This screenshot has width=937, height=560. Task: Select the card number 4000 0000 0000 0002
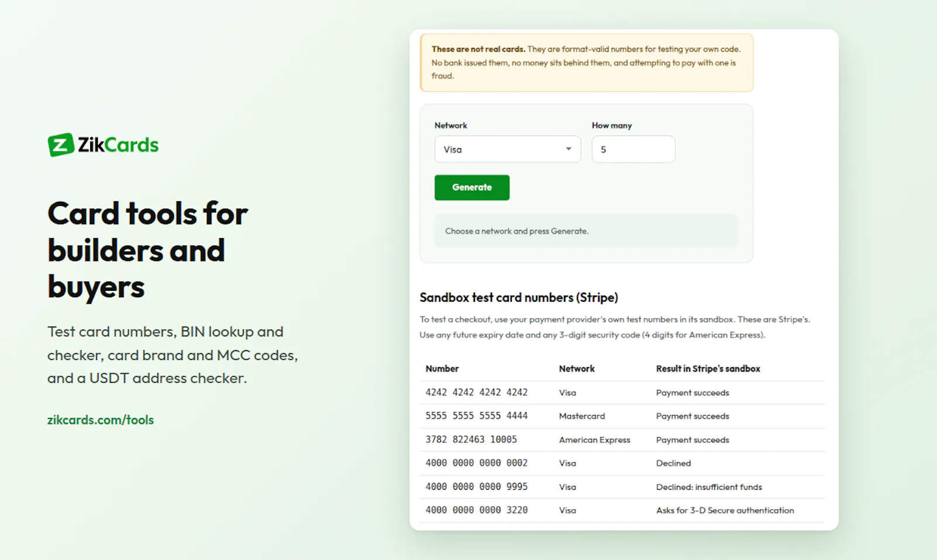(x=477, y=463)
